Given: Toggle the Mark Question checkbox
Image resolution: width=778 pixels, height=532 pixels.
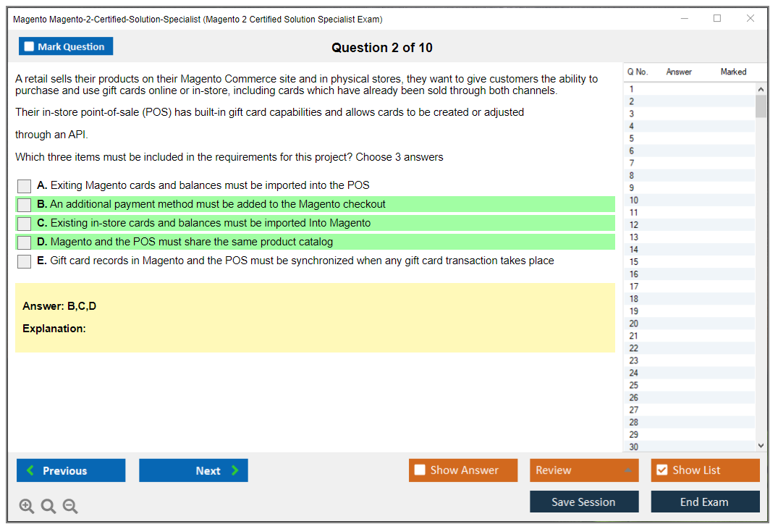Looking at the screenshot, I should pos(30,47).
